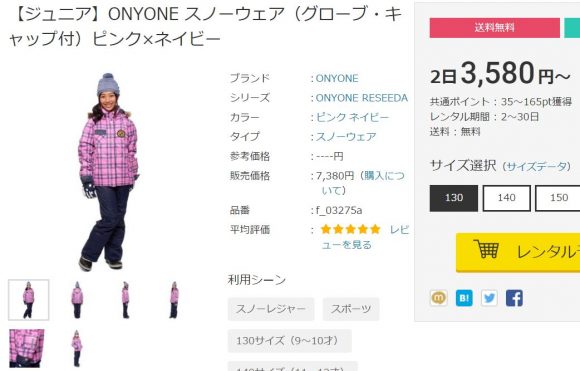
Task: Select the 130サイズ（9〜10才）tag
Action: click(289, 341)
